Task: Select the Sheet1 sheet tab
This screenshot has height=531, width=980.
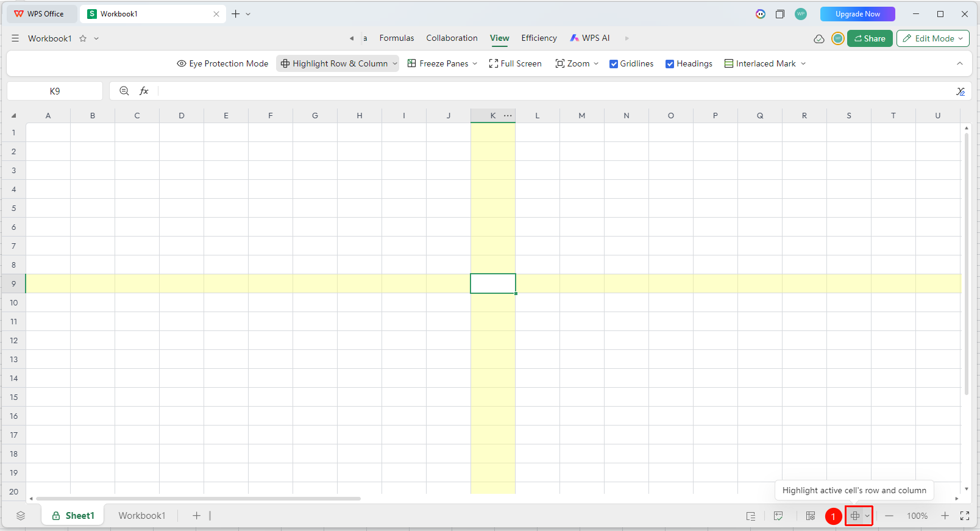Action: click(x=73, y=516)
